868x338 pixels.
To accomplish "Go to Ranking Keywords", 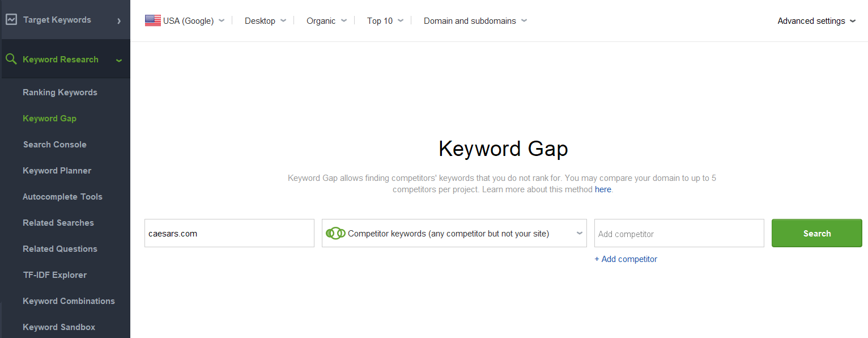I will [60, 92].
